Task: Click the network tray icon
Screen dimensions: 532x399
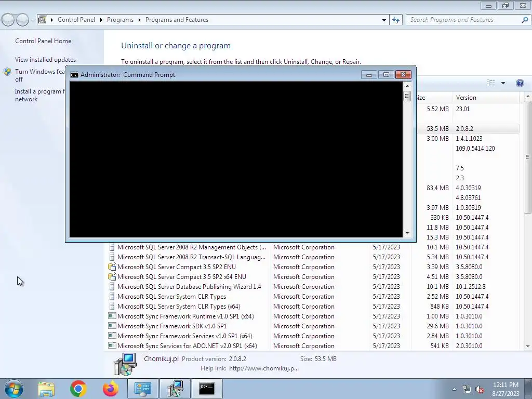Action: point(467,390)
